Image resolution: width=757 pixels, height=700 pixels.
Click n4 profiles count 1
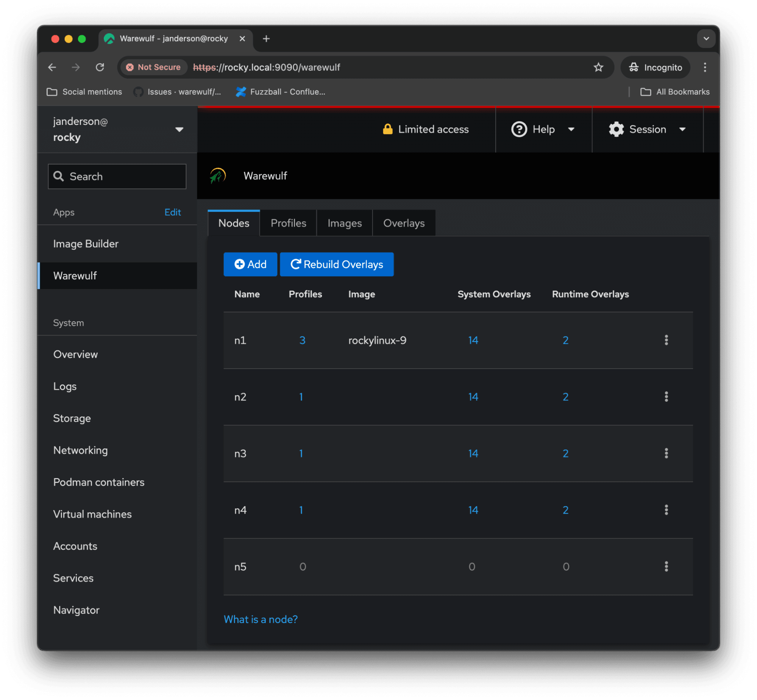301,510
